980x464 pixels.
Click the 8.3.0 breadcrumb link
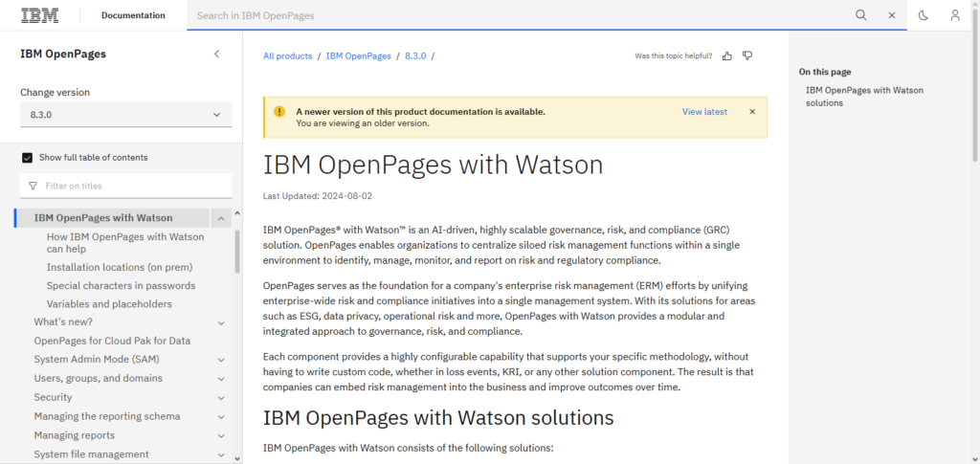point(415,55)
